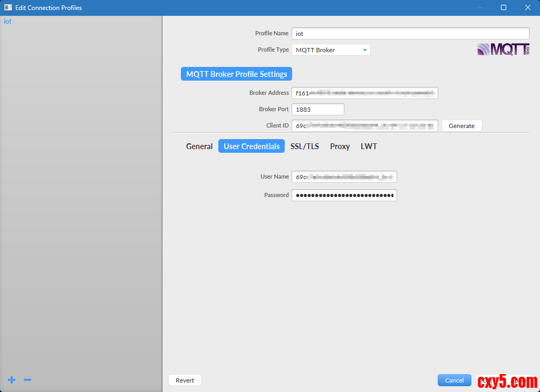Viewport: 540px width, 392px height.
Task: Go to the Proxy tab
Action: 340,146
